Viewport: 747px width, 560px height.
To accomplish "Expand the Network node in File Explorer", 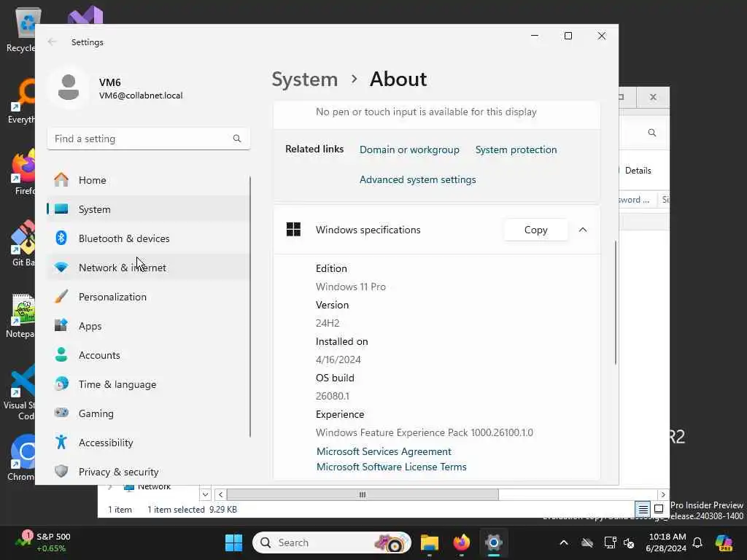I will (x=110, y=486).
